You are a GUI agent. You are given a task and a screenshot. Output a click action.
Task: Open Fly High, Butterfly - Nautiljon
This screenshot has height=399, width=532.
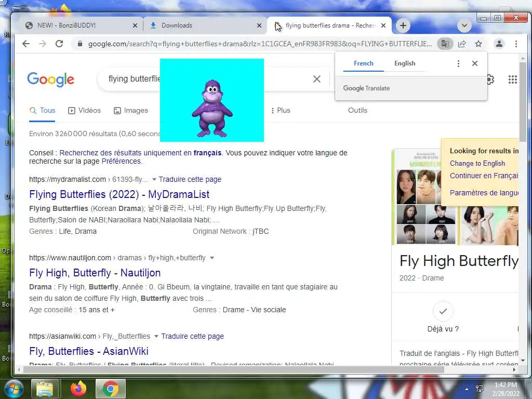[x=95, y=273]
